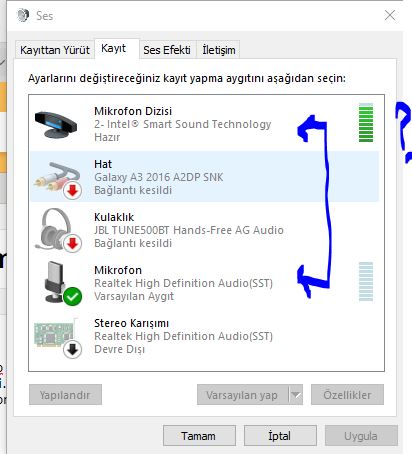Viewport: 412px width, 454px height.
Task: Click the Tamam button
Action: tap(199, 435)
